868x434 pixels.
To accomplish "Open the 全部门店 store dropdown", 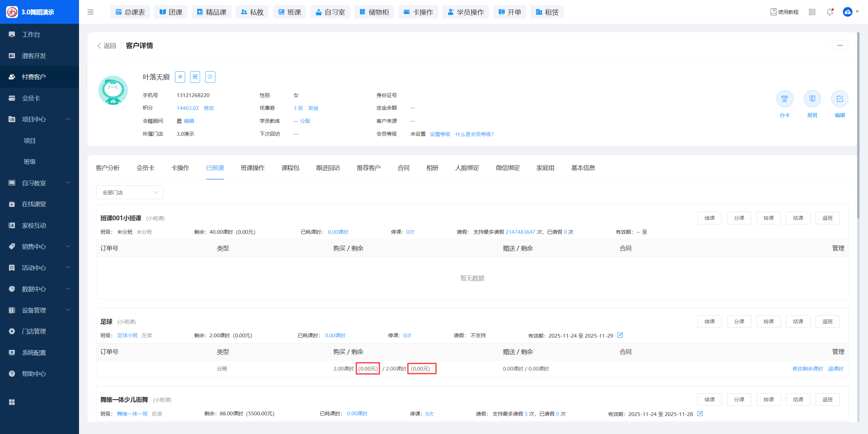I will (130, 192).
